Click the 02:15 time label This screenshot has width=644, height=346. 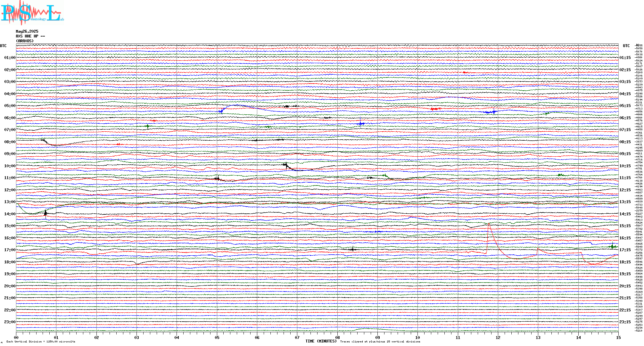pyautogui.click(x=625, y=70)
